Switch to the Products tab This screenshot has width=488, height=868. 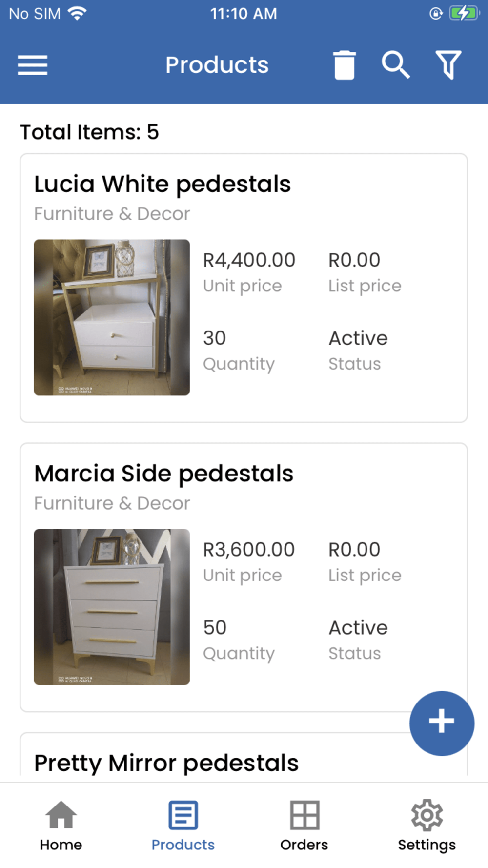pyautogui.click(x=183, y=825)
